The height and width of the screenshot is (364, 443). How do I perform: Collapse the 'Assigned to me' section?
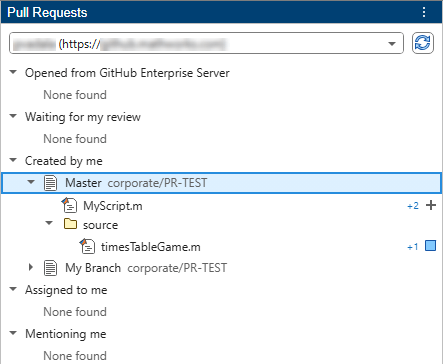(x=13, y=289)
